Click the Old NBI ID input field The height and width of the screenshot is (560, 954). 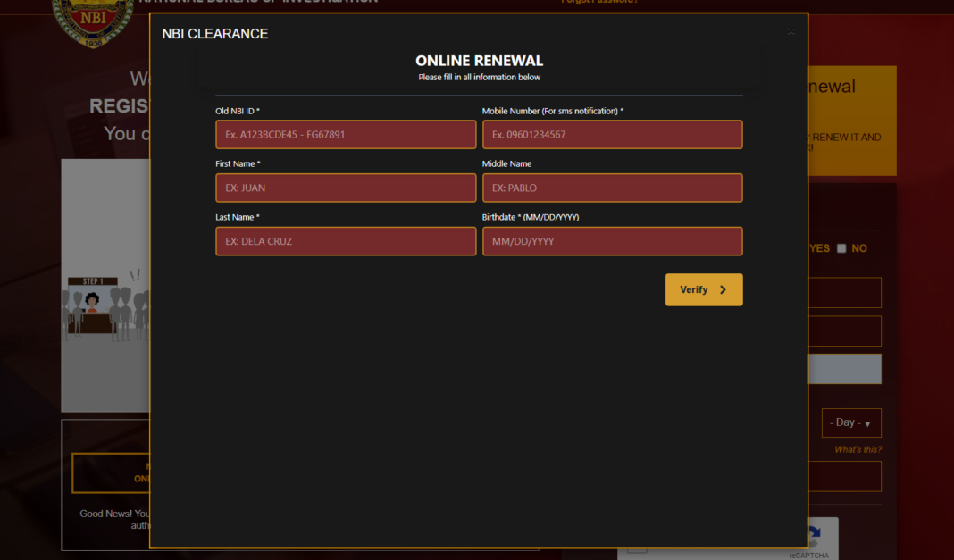[346, 135]
